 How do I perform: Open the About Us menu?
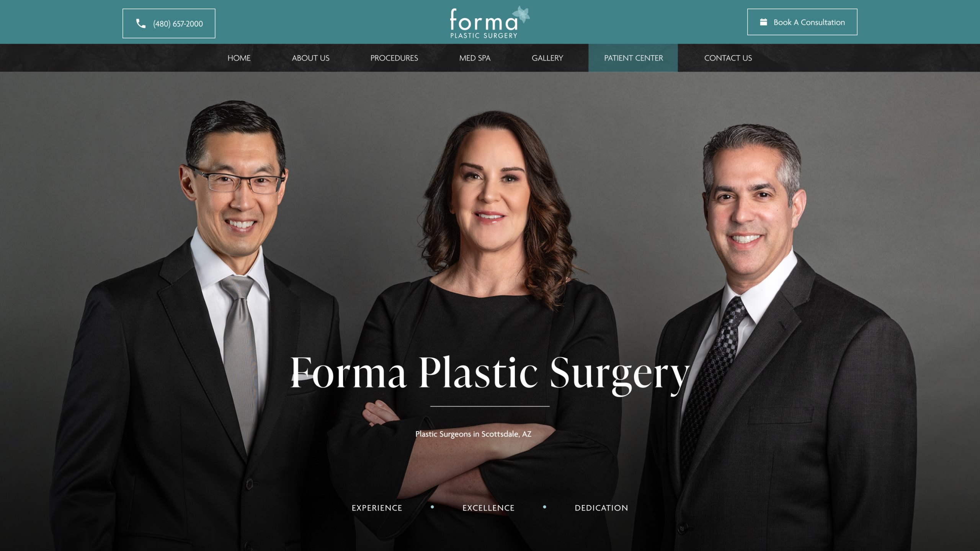310,58
